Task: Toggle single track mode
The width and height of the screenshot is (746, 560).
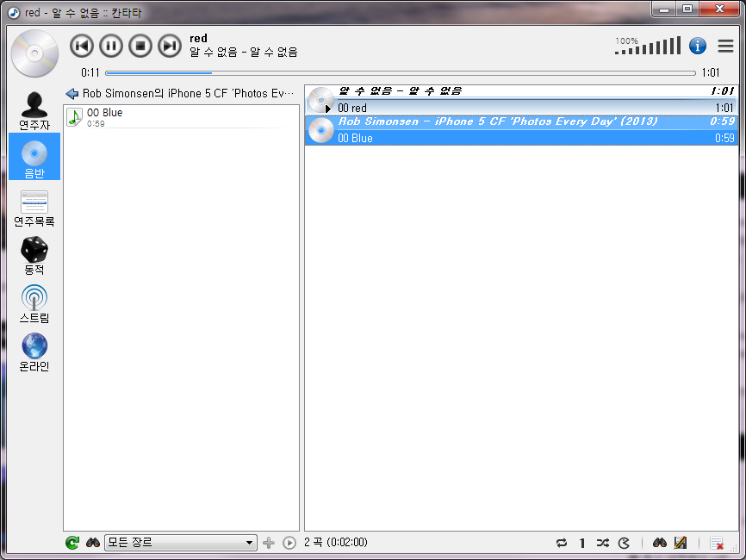Action: click(x=582, y=543)
